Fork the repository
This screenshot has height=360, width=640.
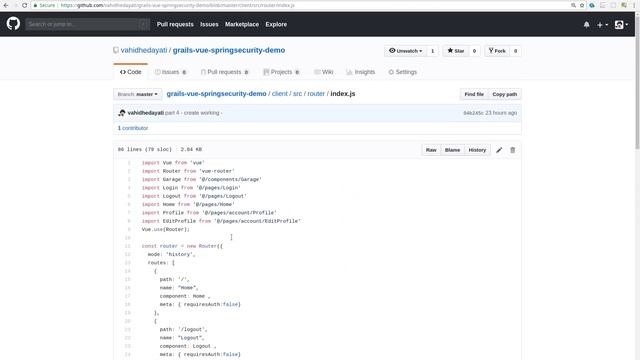(497, 51)
